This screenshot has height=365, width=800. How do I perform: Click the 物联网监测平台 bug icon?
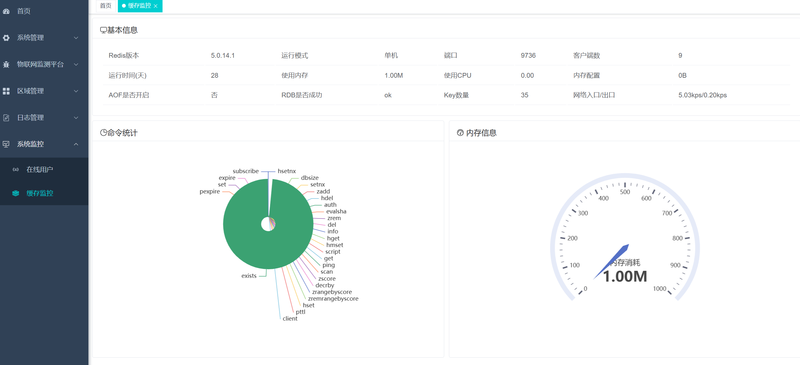tap(6, 64)
